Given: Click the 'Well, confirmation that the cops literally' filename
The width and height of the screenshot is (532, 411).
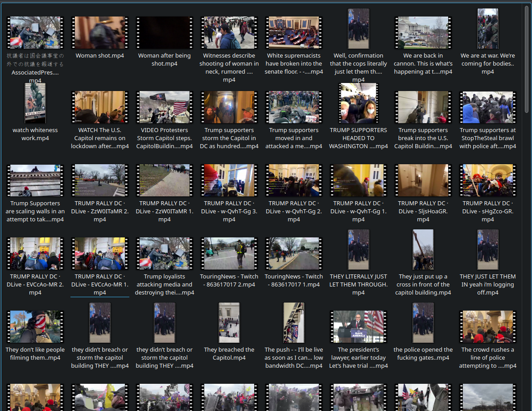Looking at the screenshot, I should click(x=359, y=67).
